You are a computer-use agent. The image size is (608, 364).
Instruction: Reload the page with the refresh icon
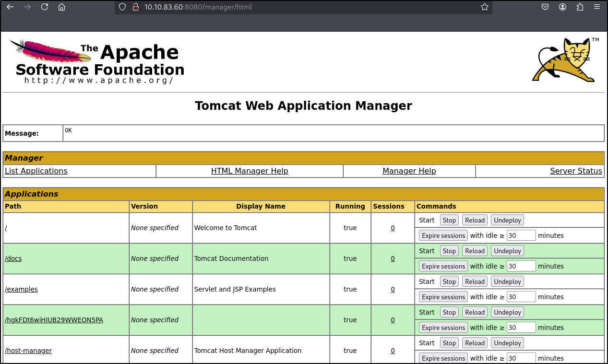click(x=45, y=7)
